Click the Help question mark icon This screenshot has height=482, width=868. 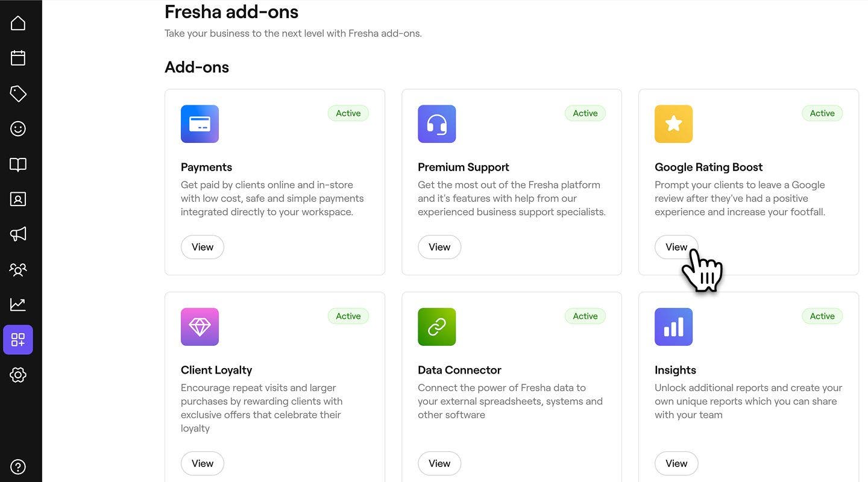[x=18, y=467]
